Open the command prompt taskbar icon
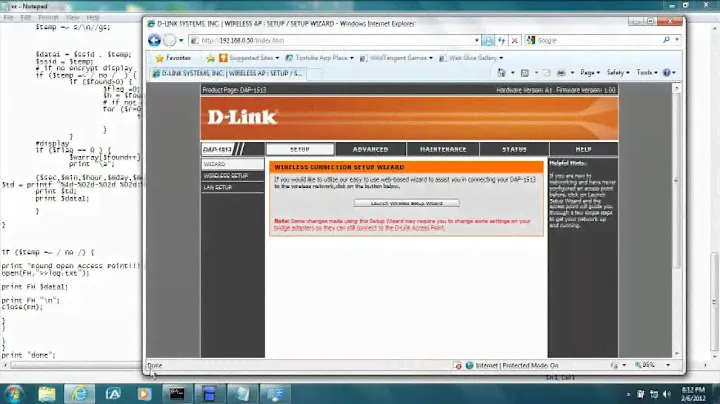 176,392
